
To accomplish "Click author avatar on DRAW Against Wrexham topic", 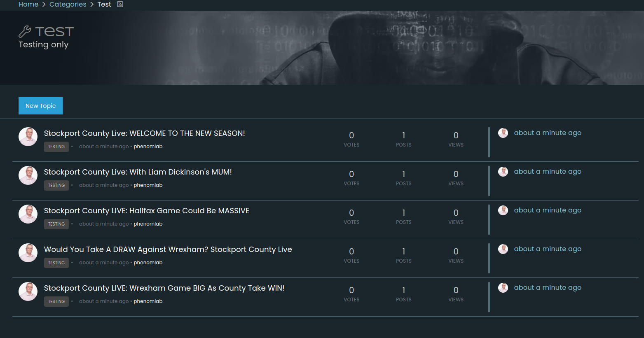I will (x=28, y=253).
